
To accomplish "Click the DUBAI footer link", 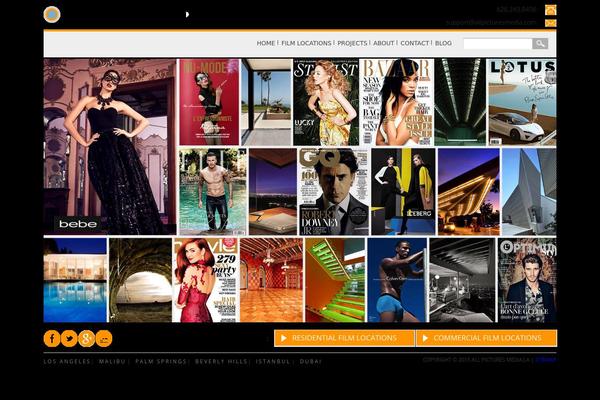I will [310, 361].
